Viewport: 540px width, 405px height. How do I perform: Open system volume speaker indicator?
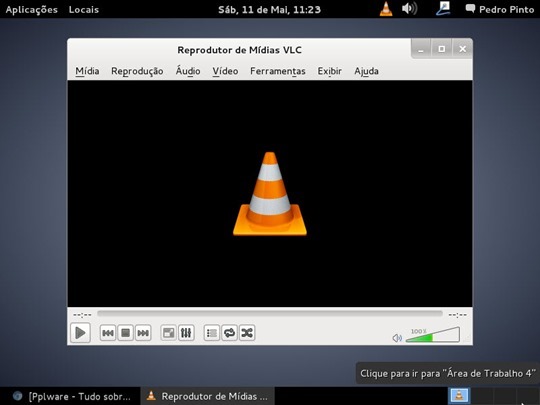[409, 9]
